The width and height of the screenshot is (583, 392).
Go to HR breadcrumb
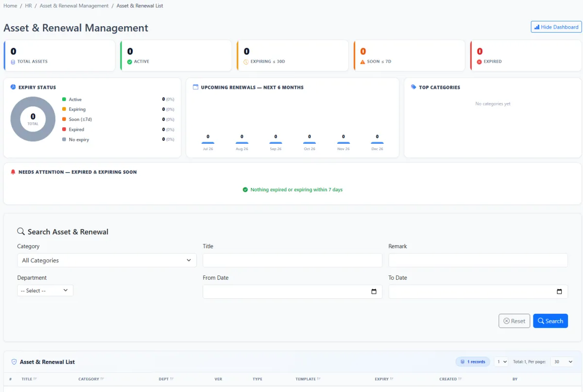click(x=29, y=6)
